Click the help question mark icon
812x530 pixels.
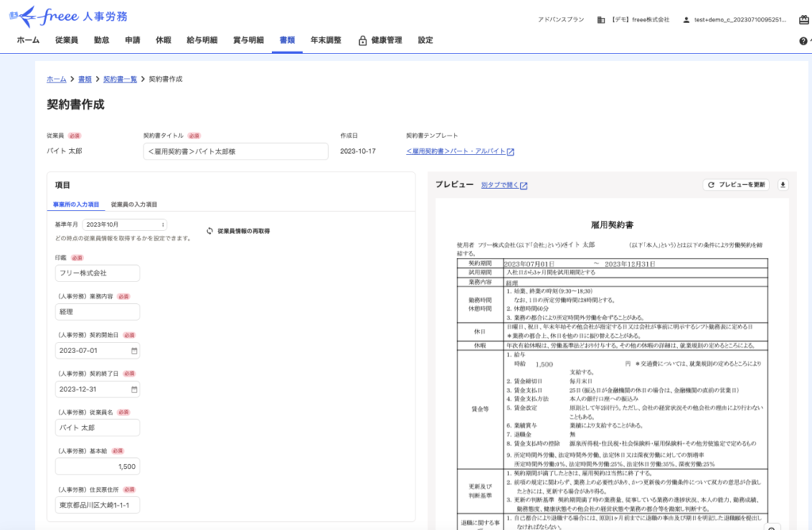click(803, 40)
